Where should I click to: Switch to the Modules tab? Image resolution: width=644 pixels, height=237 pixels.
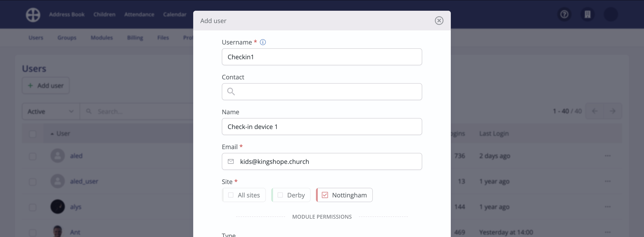click(x=102, y=38)
